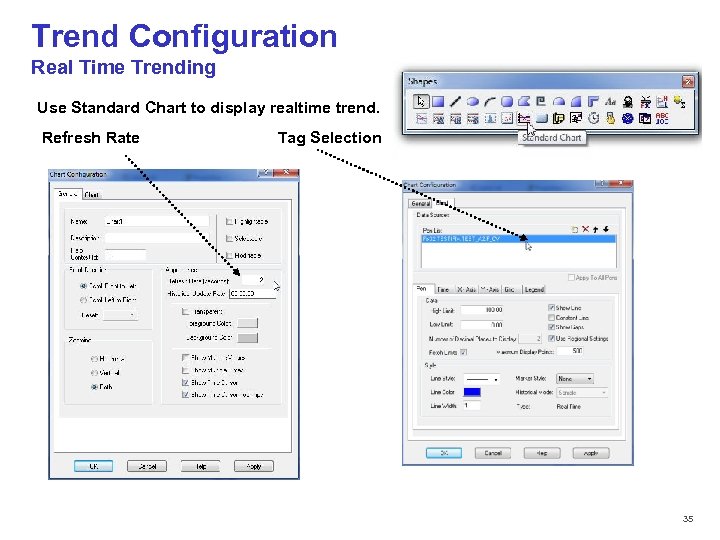The image size is (720, 540).
Task: Choose the Chord half-circle shape tool
Action: pyautogui.click(x=558, y=101)
